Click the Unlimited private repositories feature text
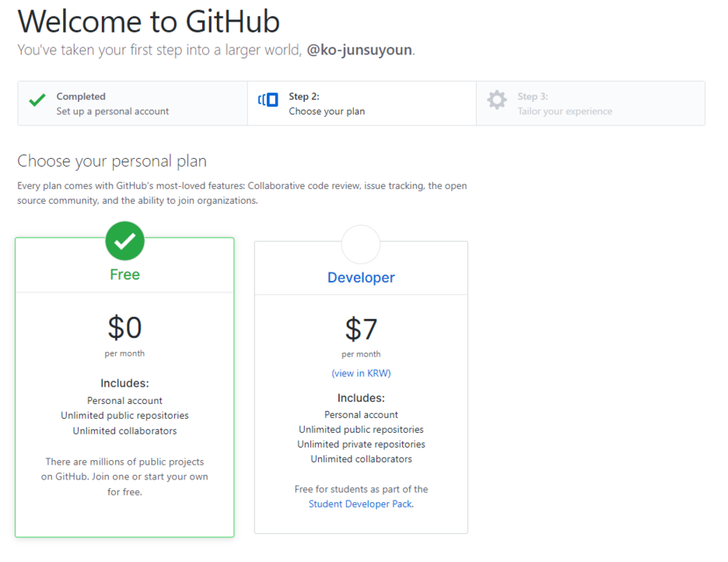This screenshot has width=728, height=562. [x=360, y=444]
